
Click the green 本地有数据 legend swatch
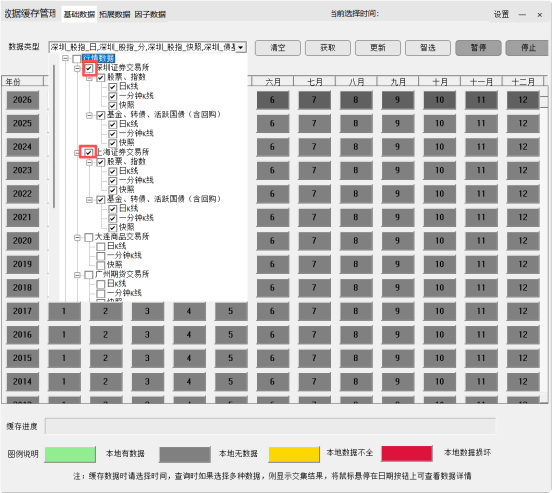(x=70, y=454)
